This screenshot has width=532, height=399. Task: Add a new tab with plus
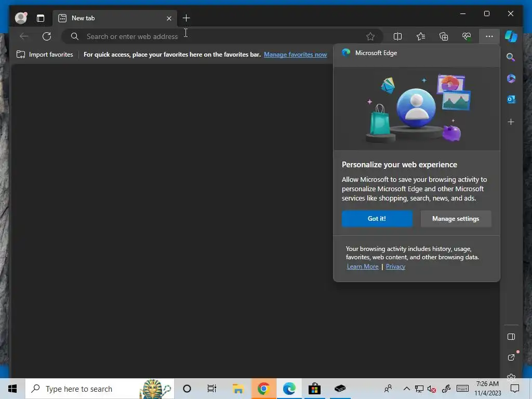pyautogui.click(x=187, y=18)
